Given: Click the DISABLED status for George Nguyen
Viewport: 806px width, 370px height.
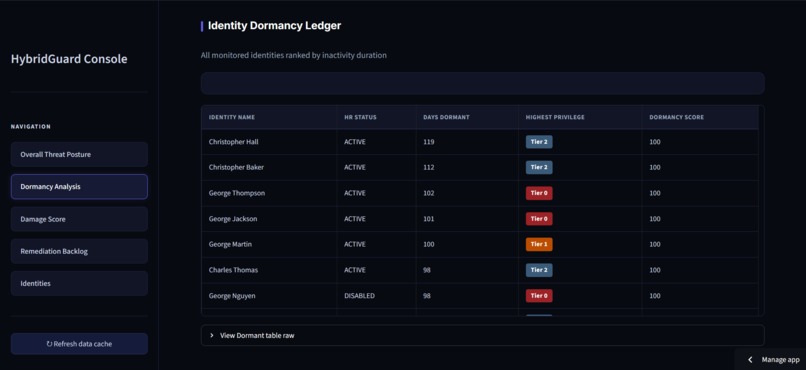Looking at the screenshot, I should pyautogui.click(x=359, y=296).
